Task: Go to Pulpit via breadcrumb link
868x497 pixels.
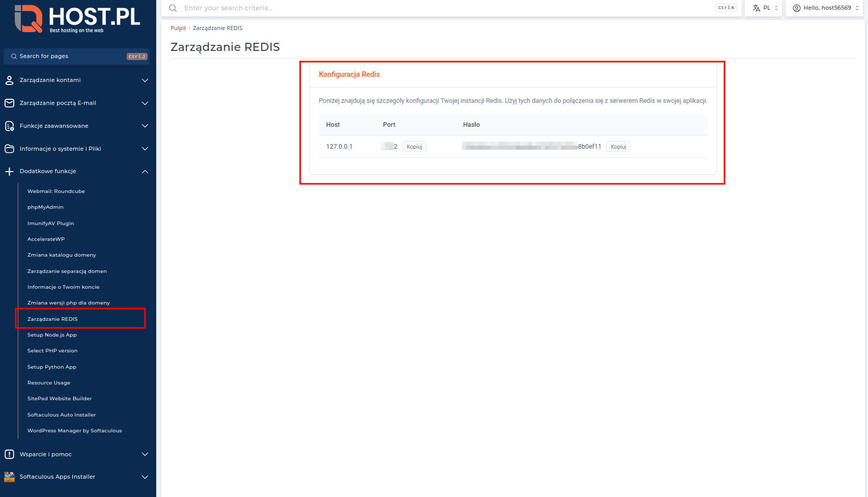Action: click(x=178, y=29)
